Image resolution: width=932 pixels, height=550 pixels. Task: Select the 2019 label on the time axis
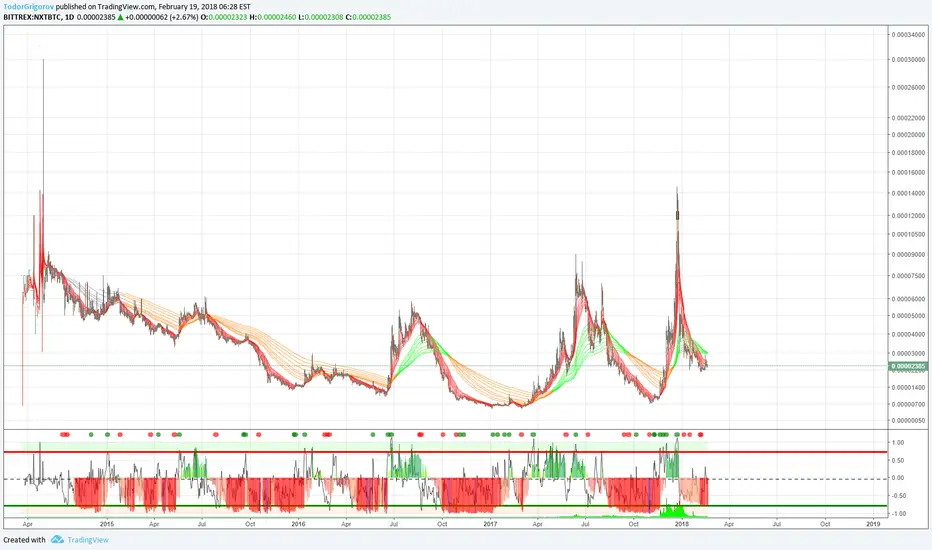click(x=873, y=524)
